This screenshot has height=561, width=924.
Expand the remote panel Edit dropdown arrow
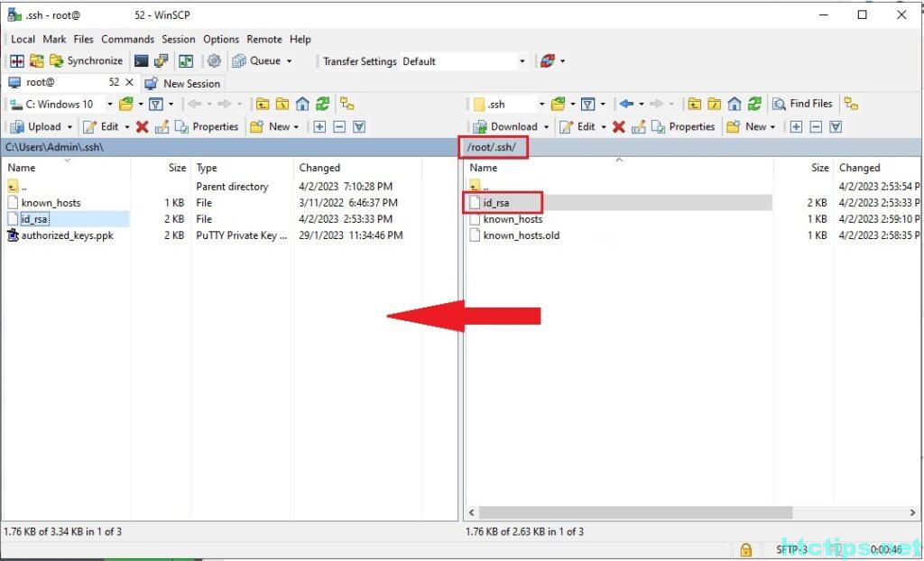coord(604,126)
